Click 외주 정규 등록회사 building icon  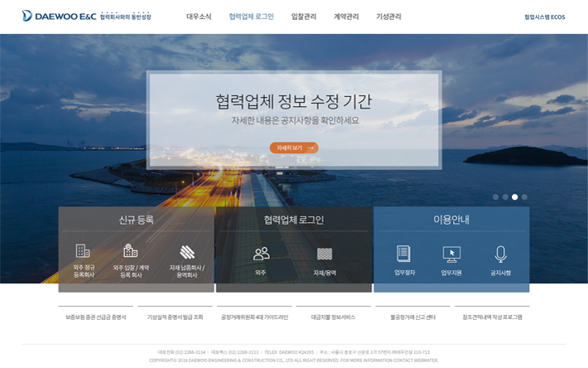(x=83, y=251)
